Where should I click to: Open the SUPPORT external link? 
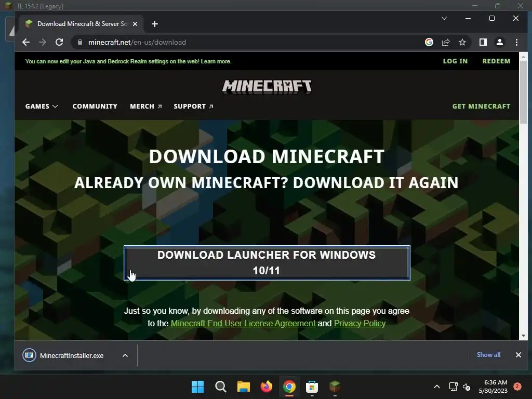[193, 106]
